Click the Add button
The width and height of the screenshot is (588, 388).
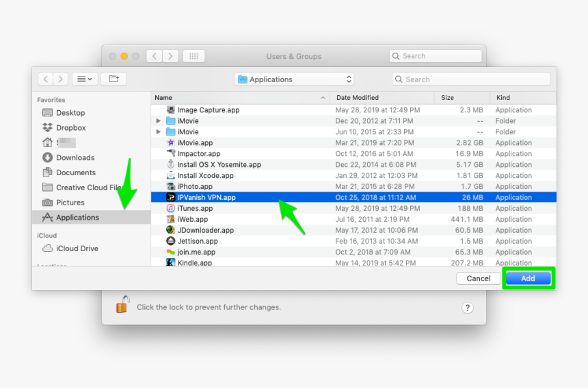[529, 279]
